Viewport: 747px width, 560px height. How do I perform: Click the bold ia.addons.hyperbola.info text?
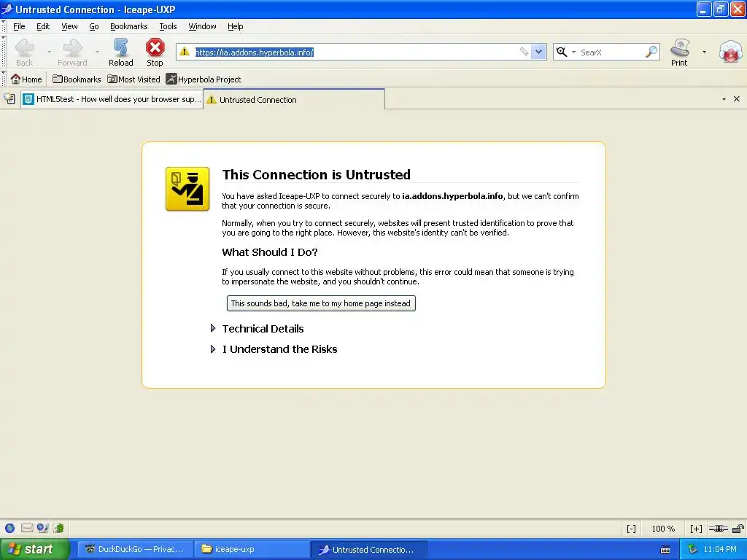tap(452, 196)
